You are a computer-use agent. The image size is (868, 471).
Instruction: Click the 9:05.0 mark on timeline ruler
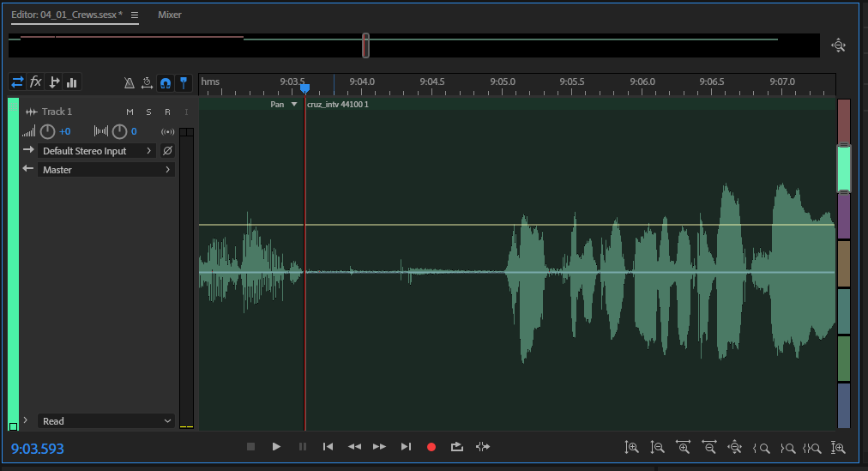(x=503, y=82)
